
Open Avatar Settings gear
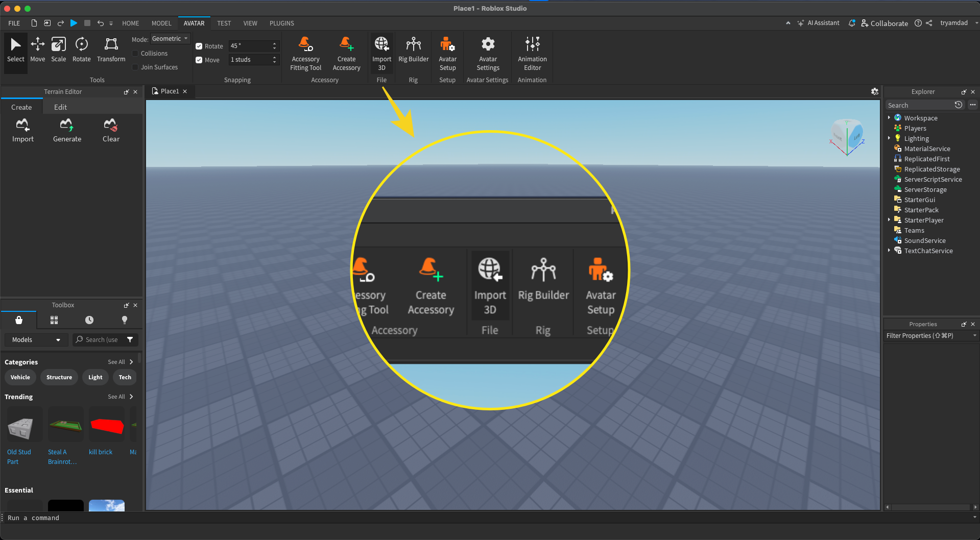pos(488,54)
